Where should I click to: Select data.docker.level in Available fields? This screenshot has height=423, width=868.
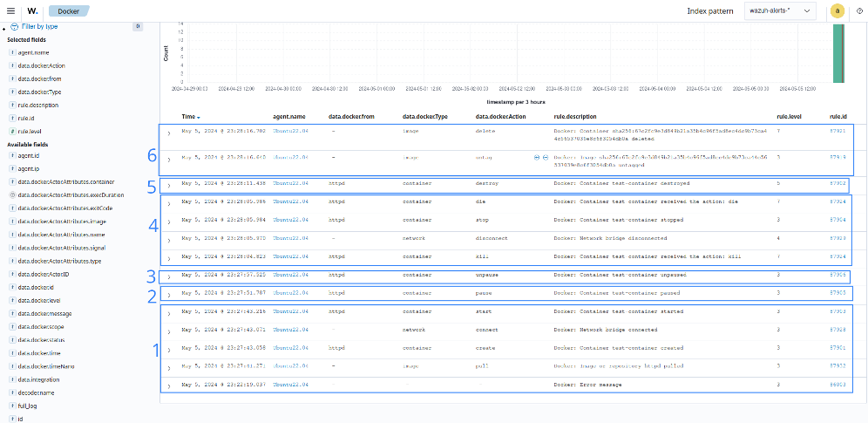point(38,301)
